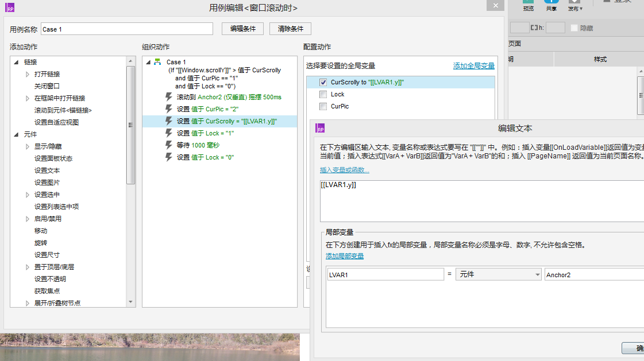
Task: Select the 关闭窗口 action
Action: click(x=47, y=86)
